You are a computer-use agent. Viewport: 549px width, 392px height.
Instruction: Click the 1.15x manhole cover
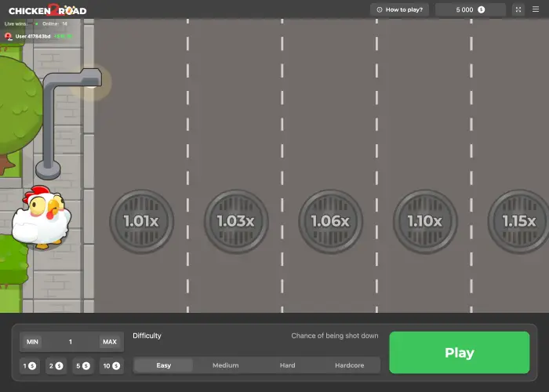[519, 221]
